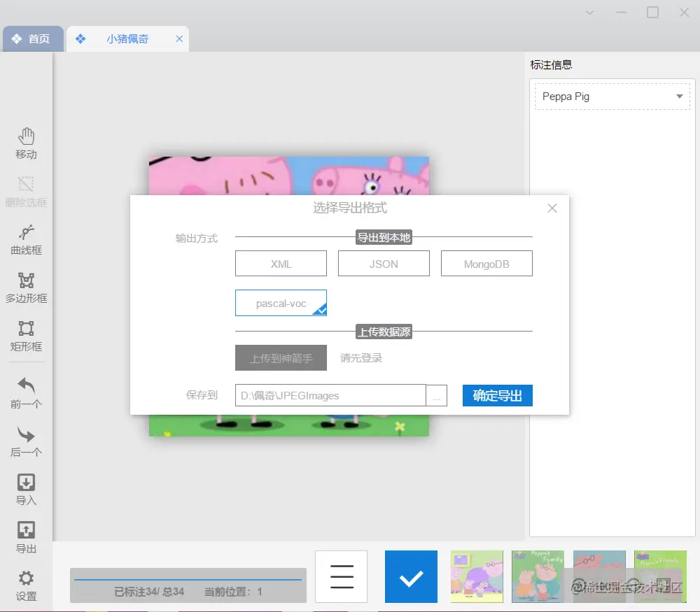Select the Polygon box (多边形框) tool
Viewport: 700px width, 612px height.
coord(26,287)
